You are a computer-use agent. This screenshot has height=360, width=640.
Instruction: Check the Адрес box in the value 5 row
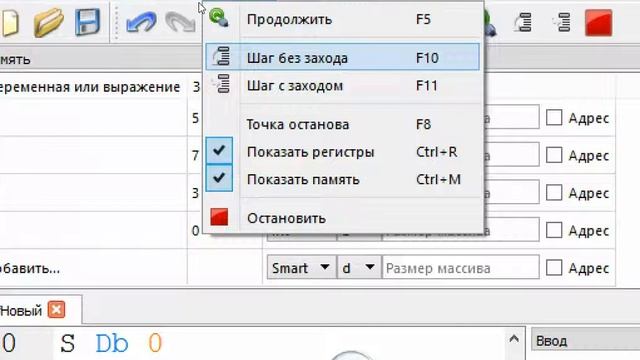(x=554, y=118)
